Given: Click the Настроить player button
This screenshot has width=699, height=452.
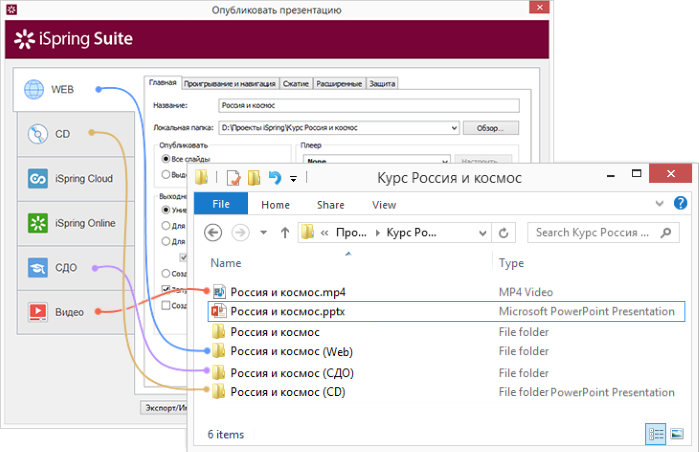Looking at the screenshot, I should [483, 160].
